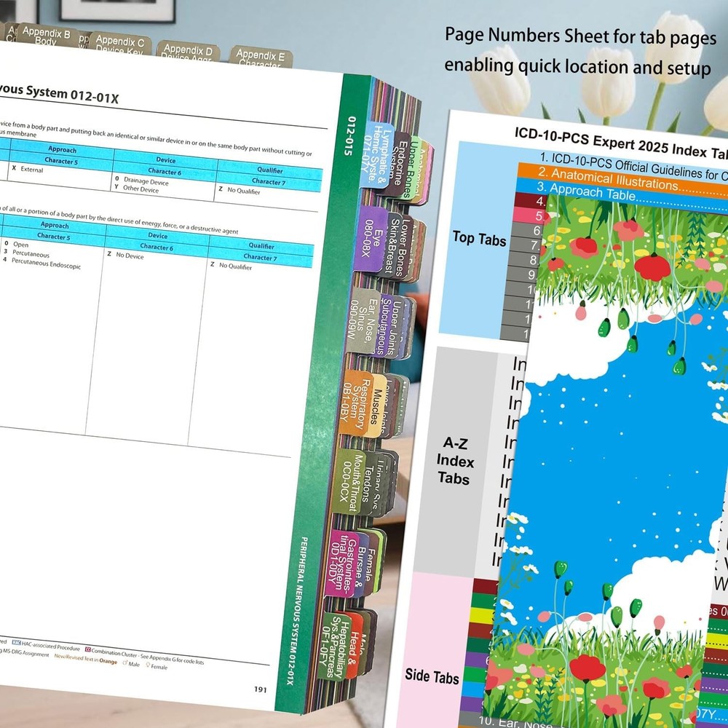Select the Subcutaneous side tab
Viewport: 728px width, 728px height.
tap(386, 325)
